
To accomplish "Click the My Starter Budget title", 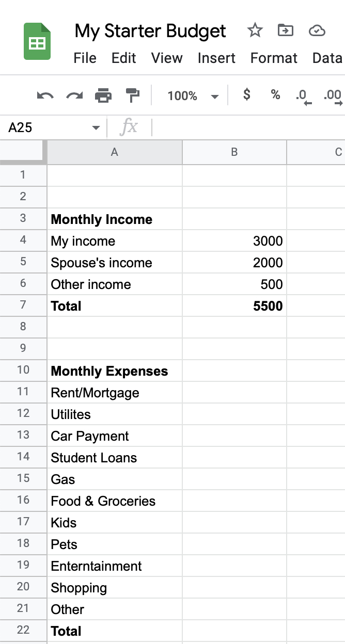I will (150, 31).
